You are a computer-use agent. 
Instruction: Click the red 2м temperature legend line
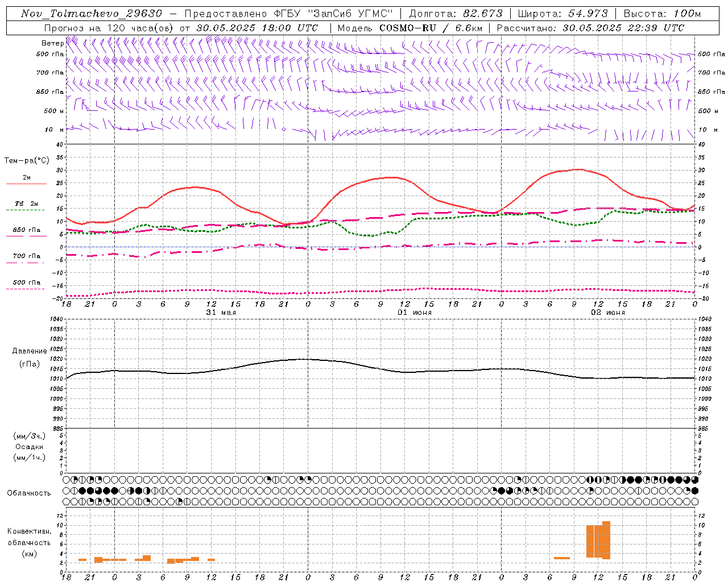[26, 184]
